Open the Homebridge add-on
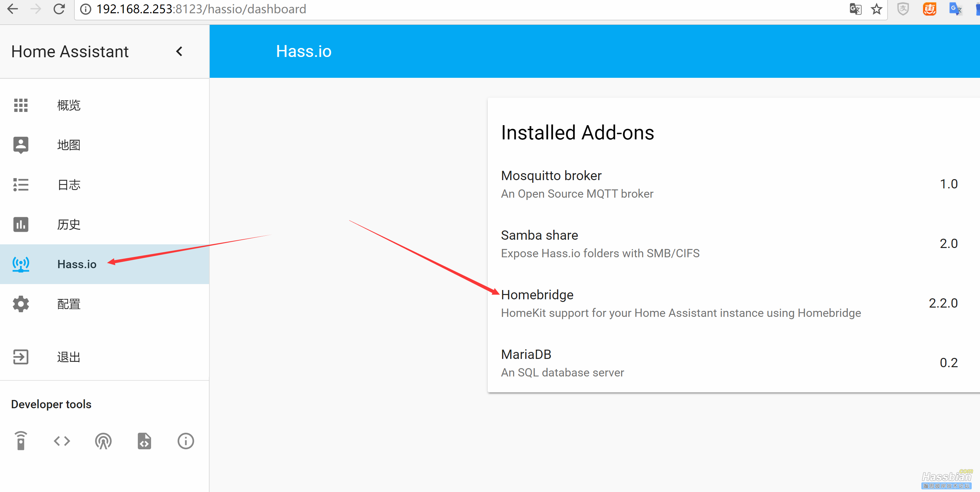 tap(734, 303)
